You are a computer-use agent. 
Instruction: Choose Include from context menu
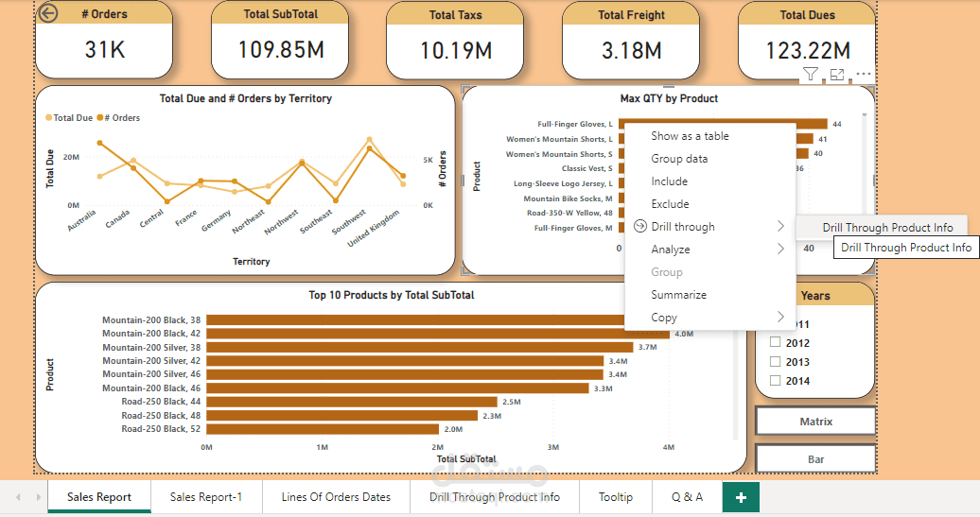tap(710, 181)
